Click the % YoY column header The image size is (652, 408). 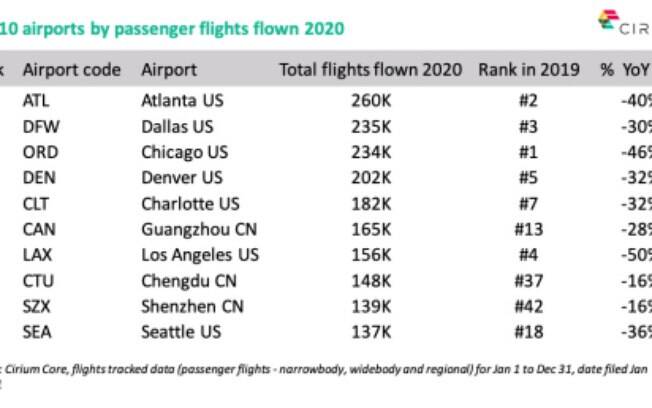(626, 70)
